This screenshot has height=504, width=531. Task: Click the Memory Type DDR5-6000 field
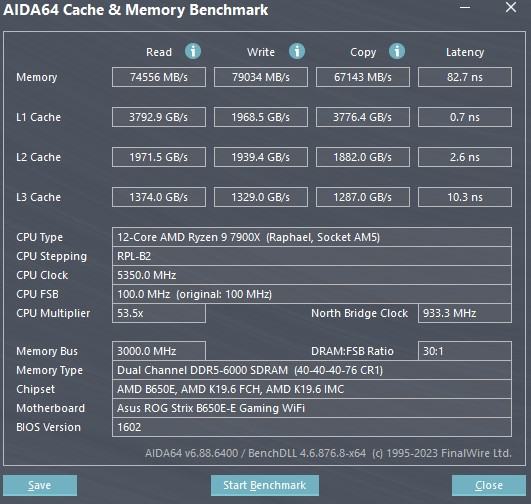(x=312, y=370)
